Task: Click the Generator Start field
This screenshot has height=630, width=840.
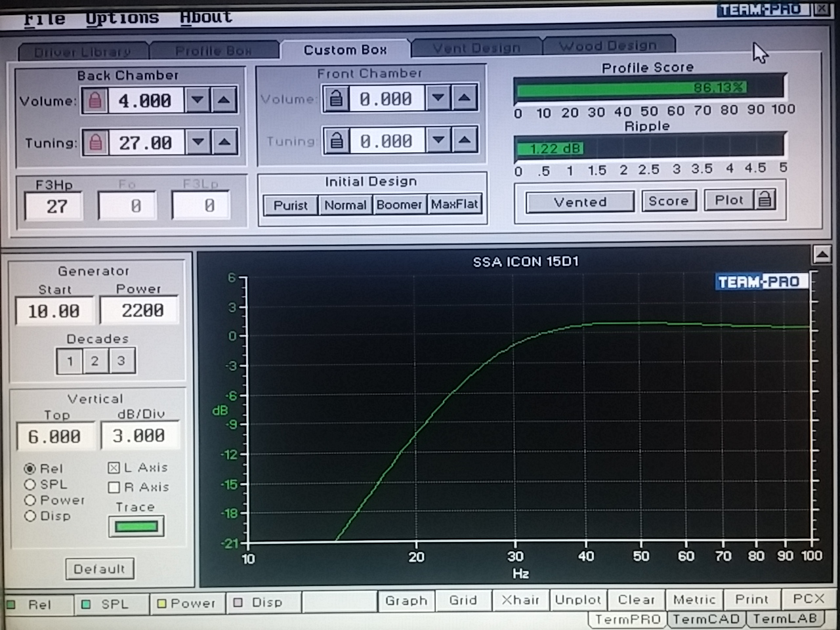Action: (x=54, y=310)
